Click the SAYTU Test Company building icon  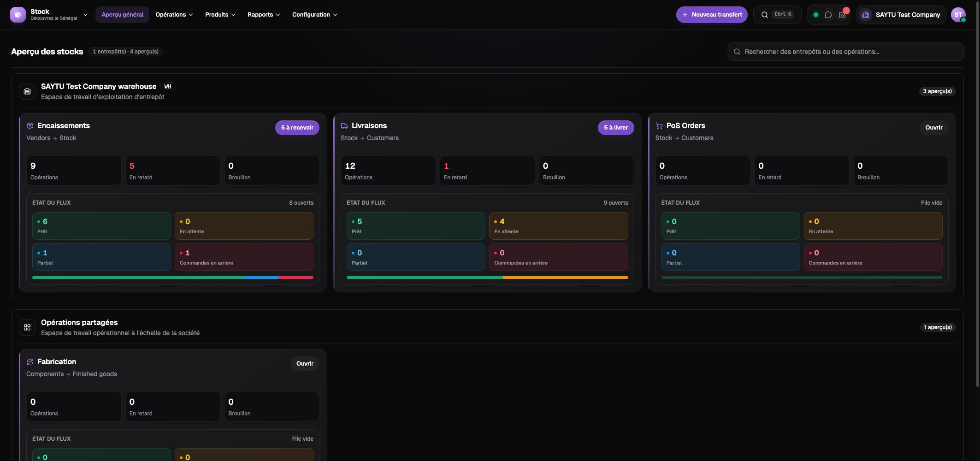[866, 15]
